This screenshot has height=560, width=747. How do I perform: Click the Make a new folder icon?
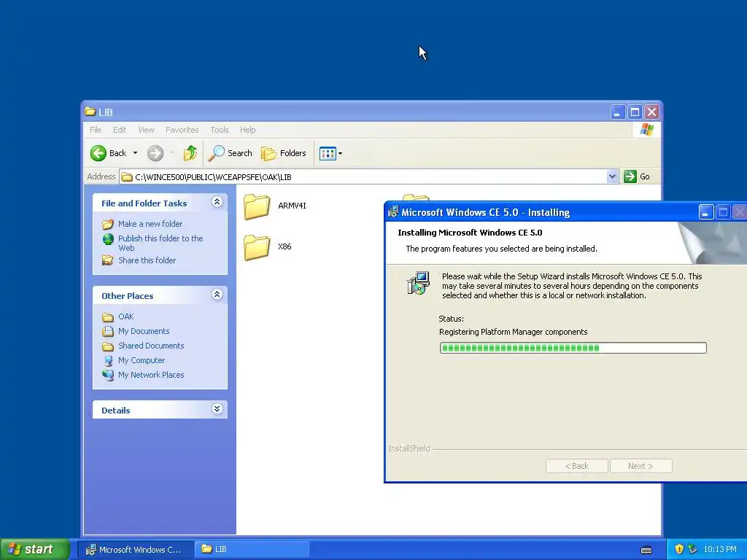(x=108, y=224)
